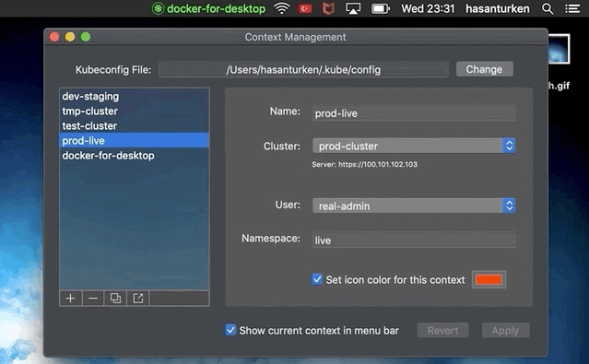This screenshot has width=589, height=364.
Task: Click the Wed 23:31 clock
Action: [x=428, y=8]
